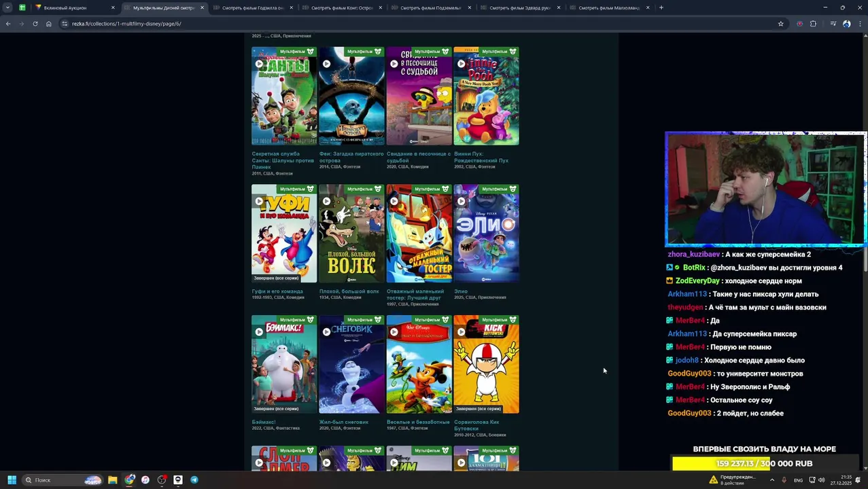Click chat username zhora_kuzibaev
Screen dimensions: 868x489
click(693, 254)
